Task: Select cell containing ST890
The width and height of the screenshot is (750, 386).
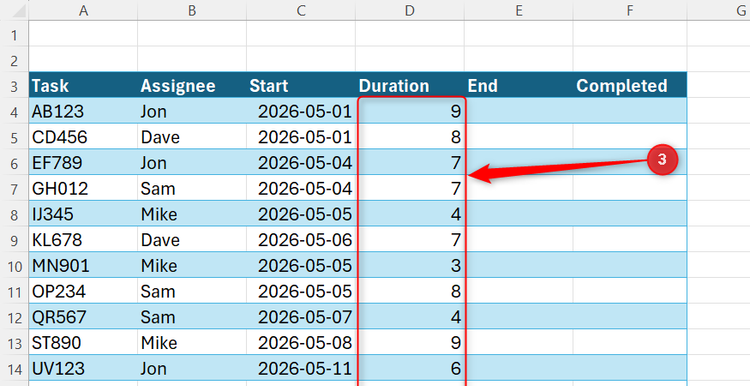Action: (83, 343)
